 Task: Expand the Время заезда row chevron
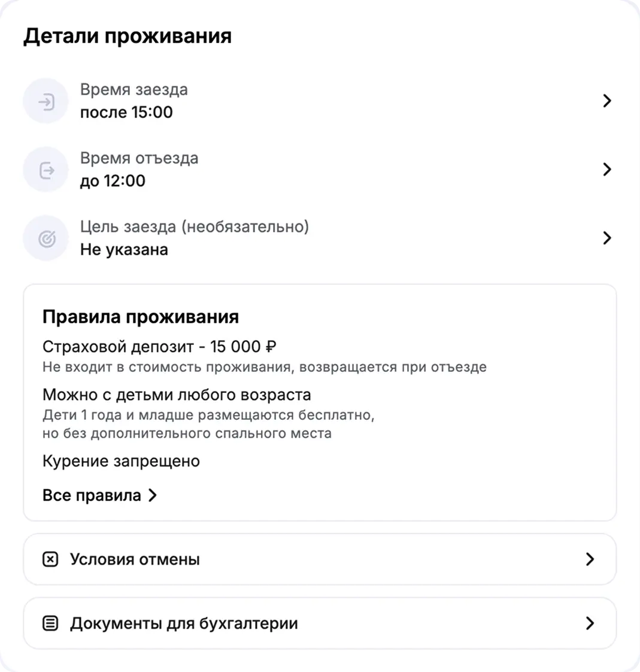click(606, 101)
